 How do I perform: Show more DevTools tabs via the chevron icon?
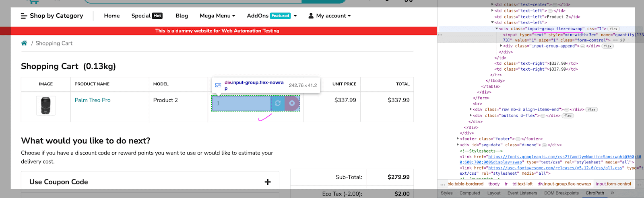(x=612, y=193)
